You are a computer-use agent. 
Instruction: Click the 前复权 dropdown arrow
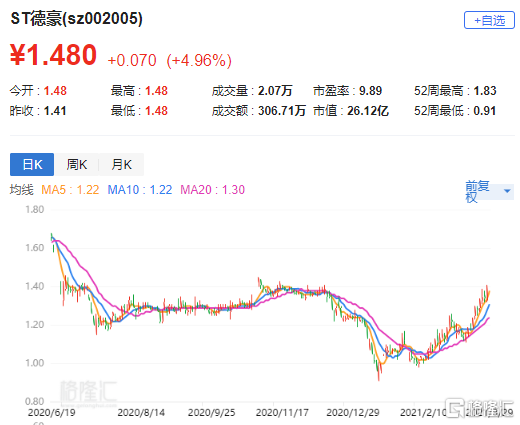coord(507,191)
